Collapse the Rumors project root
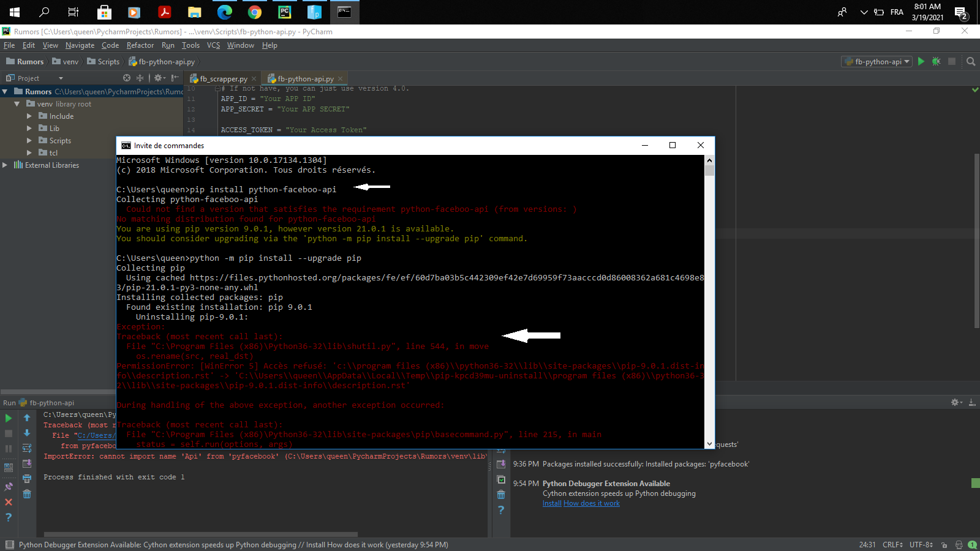Screen dimensions: 980x551 (x=5, y=92)
